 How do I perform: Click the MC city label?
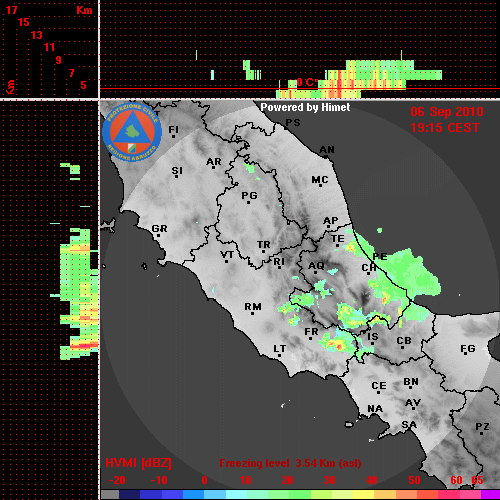pos(320,180)
